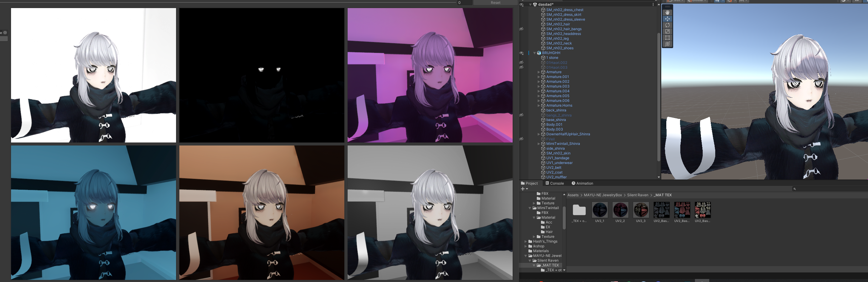This screenshot has height=282, width=868.
Task: Select the Move tool
Action: point(667,19)
